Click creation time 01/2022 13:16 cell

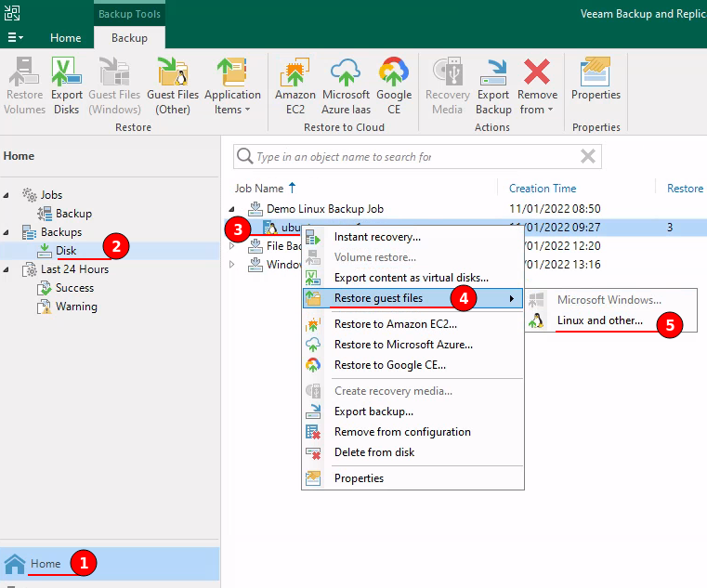(562, 264)
